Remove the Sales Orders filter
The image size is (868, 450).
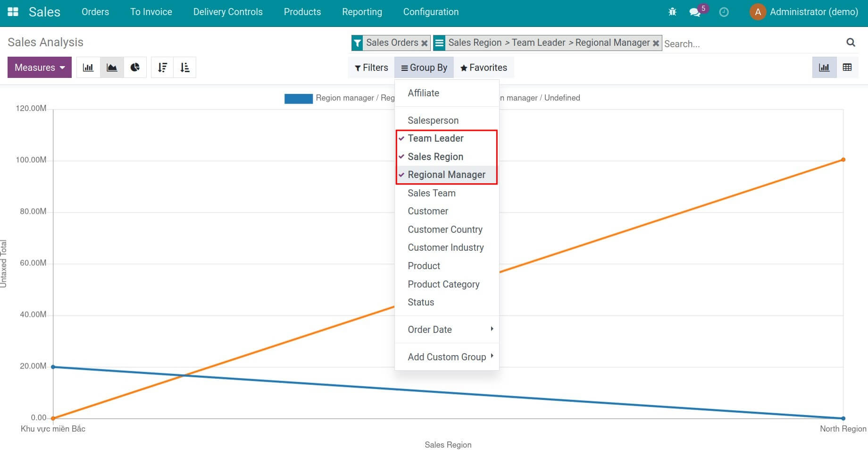[x=424, y=42]
